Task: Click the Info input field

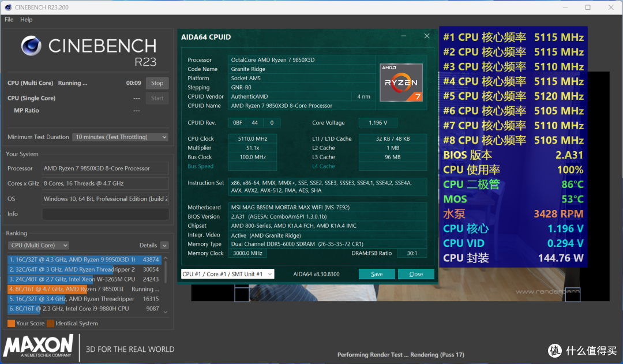Action: tap(106, 214)
